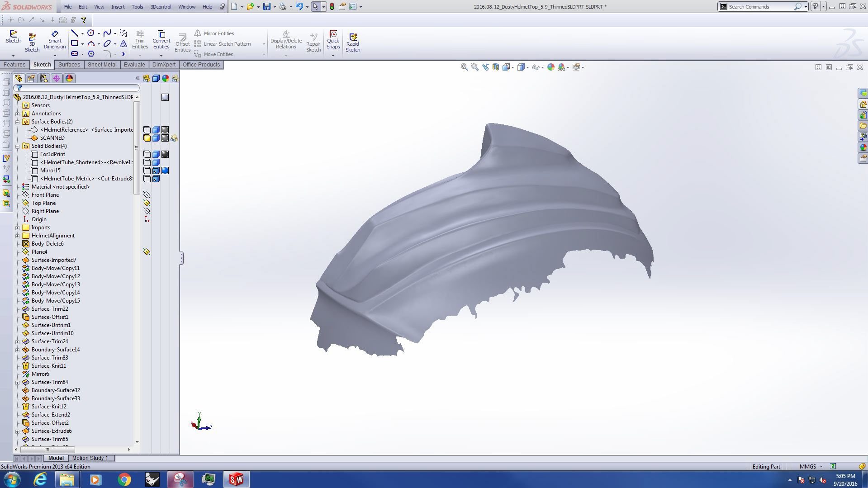Toggle visibility of Front Plane in display pane
Image resolution: width=868 pixels, height=488 pixels.
(x=147, y=195)
